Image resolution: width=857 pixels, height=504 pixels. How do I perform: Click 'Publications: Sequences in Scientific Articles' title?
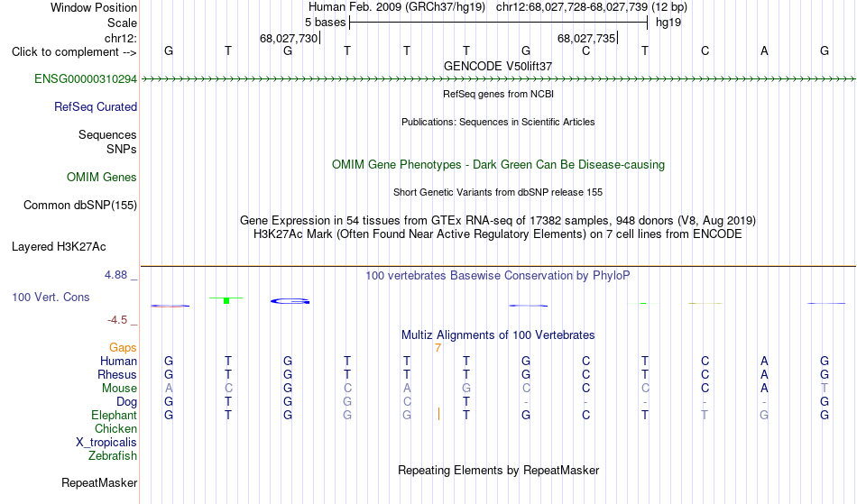[498, 122]
